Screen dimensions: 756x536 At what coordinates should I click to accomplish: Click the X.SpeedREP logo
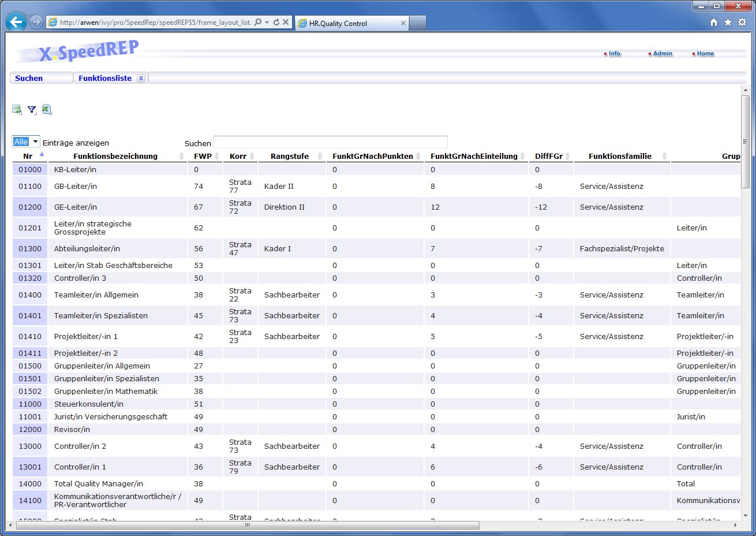pyautogui.click(x=88, y=52)
